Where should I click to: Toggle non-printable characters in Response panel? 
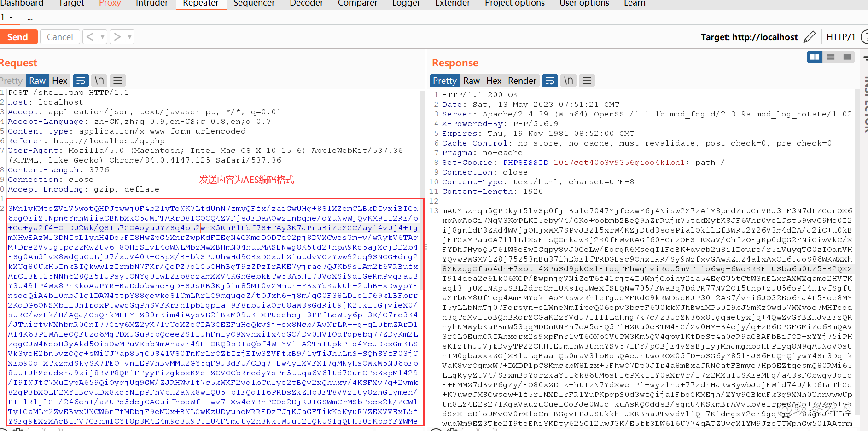coord(569,81)
